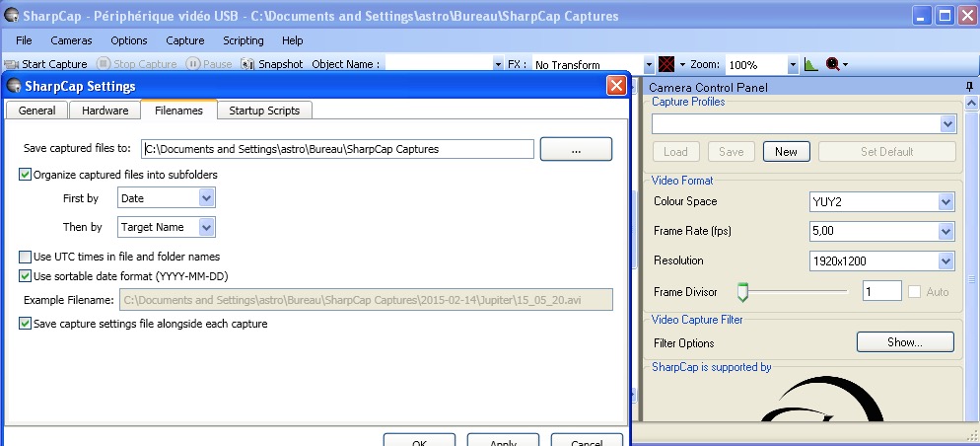Click the Example Filename path field
Screen dimensions: 980x446
pos(366,300)
